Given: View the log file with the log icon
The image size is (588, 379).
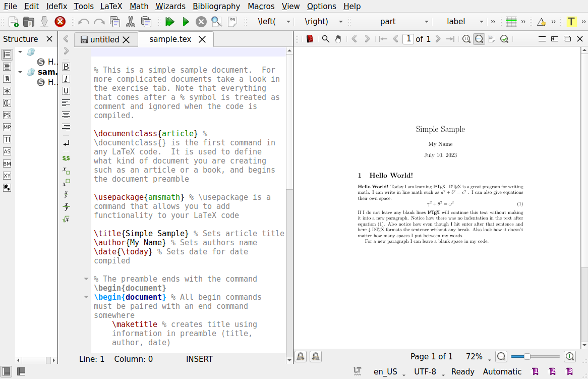Looking at the screenshot, I should coord(232,22).
